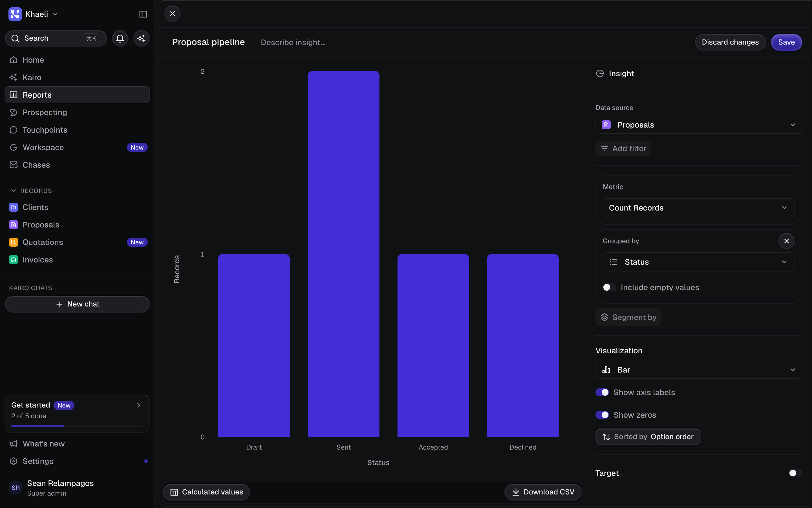Open Kairo in sidebar
Screen dimensions: 812x508
77,77
